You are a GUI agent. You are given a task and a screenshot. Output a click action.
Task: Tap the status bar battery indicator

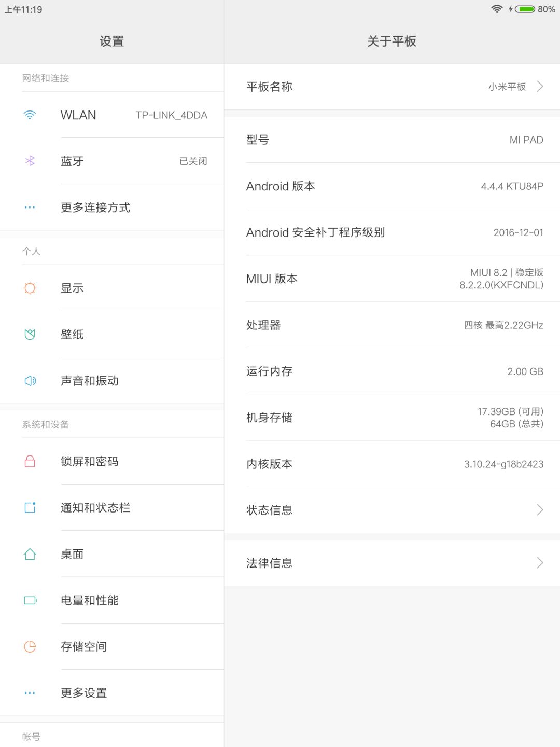pos(525,9)
